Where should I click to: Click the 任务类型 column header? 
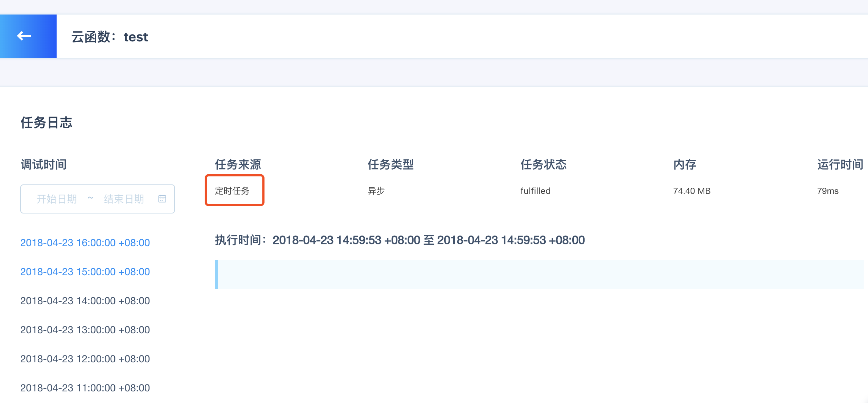pyautogui.click(x=391, y=164)
